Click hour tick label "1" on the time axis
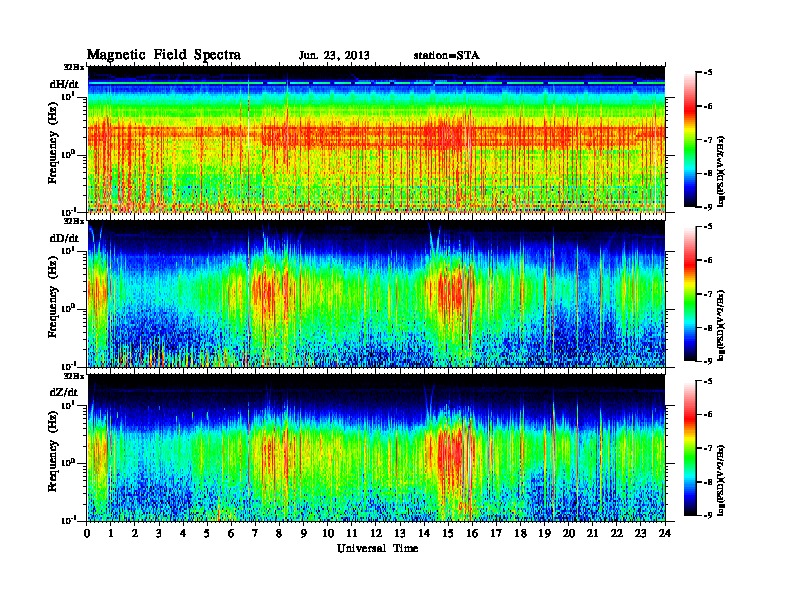This screenshot has width=792, height=612. [111, 533]
